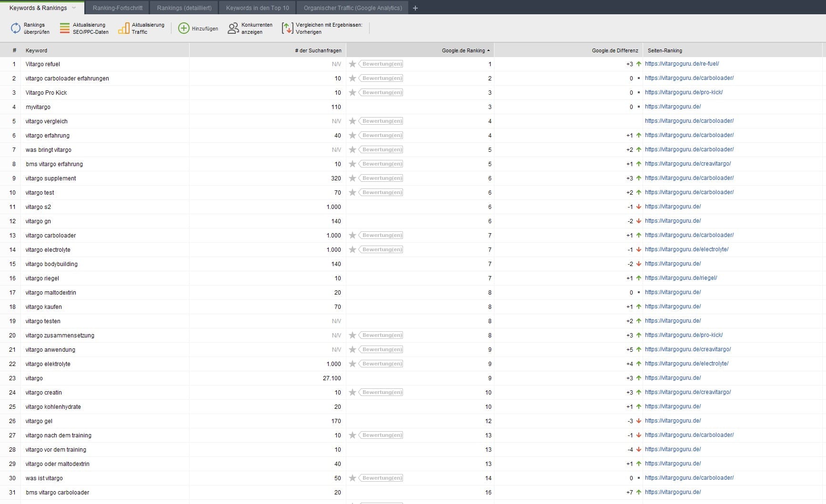The image size is (826, 504).
Task: Select the keyword 'vitargo maltodextrin'
Action: point(51,293)
